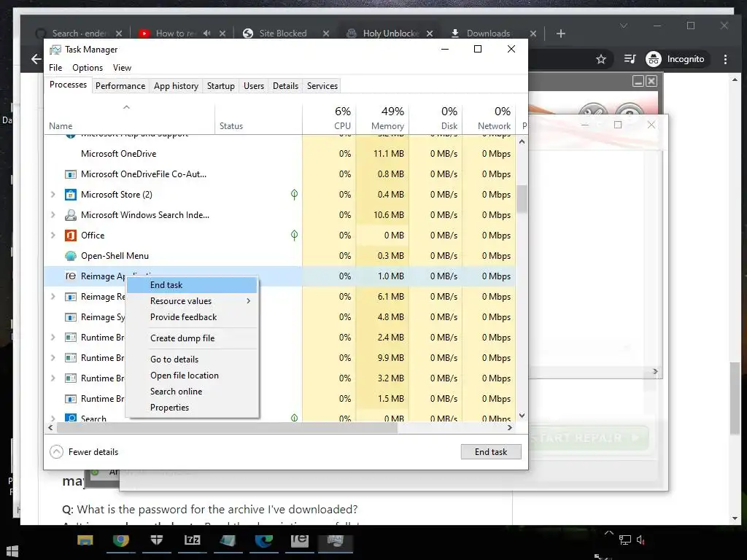Screen dimensions: 747x560
Task: Click the Microsoft Store icon
Action: tap(71, 194)
